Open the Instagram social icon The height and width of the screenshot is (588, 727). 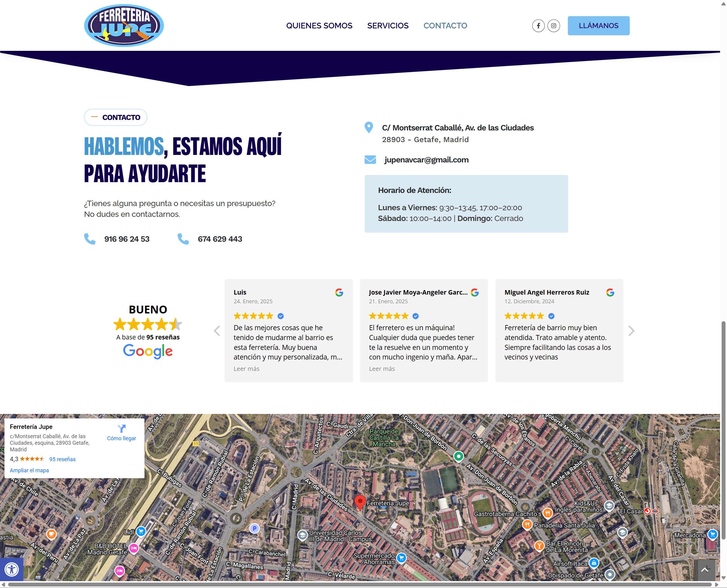pos(553,26)
